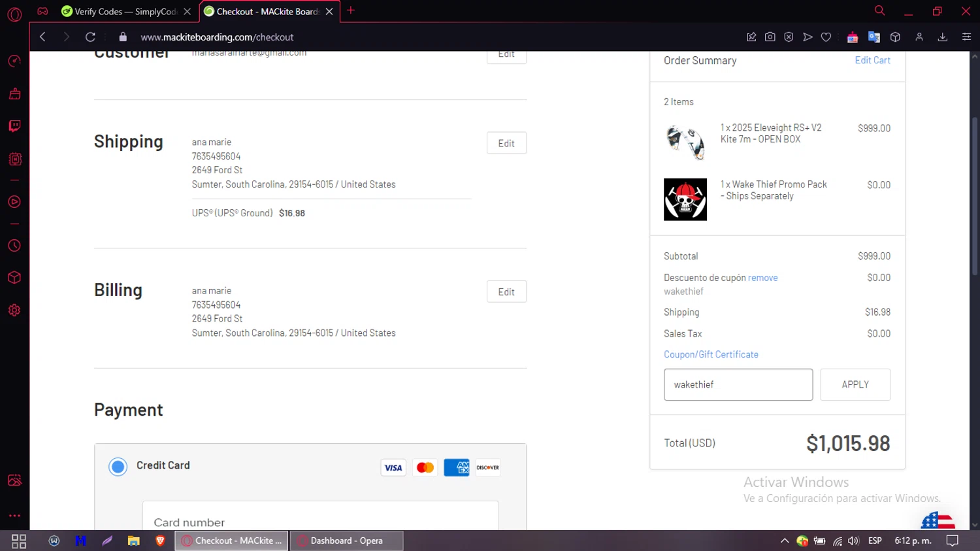The width and height of the screenshot is (980, 551).
Task: Click the Eleveight RS+ V2 kite thumbnail
Action: tap(685, 142)
